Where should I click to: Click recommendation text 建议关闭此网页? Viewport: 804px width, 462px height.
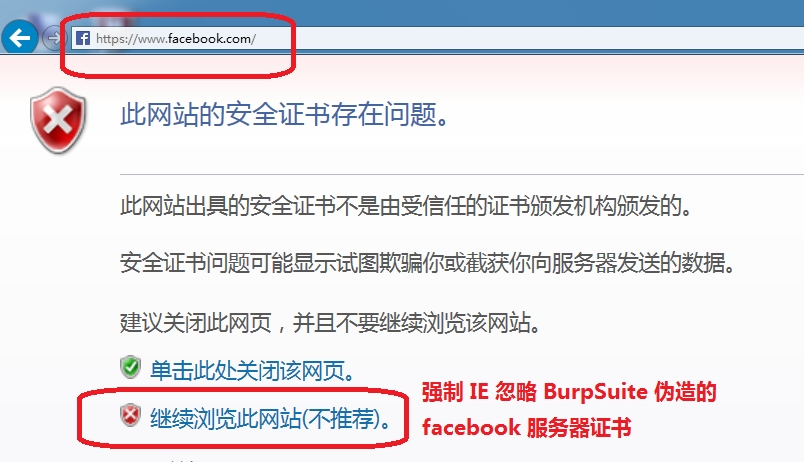pos(330,323)
